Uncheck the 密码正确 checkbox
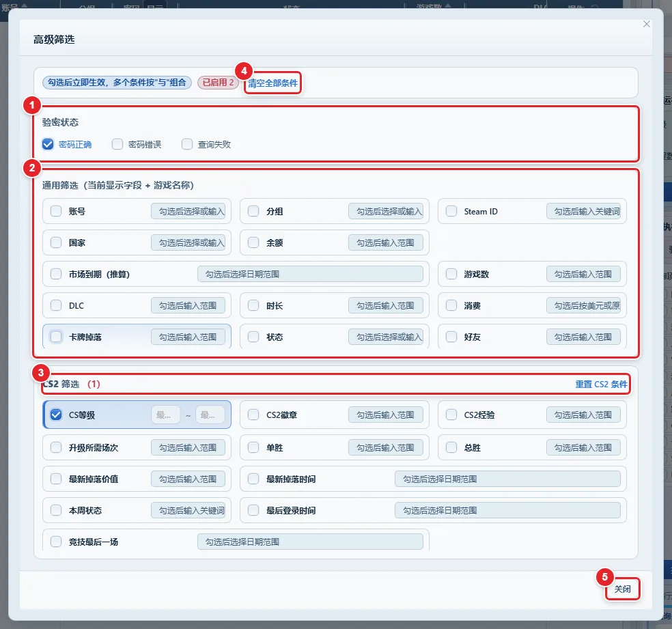 pos(48,144)
